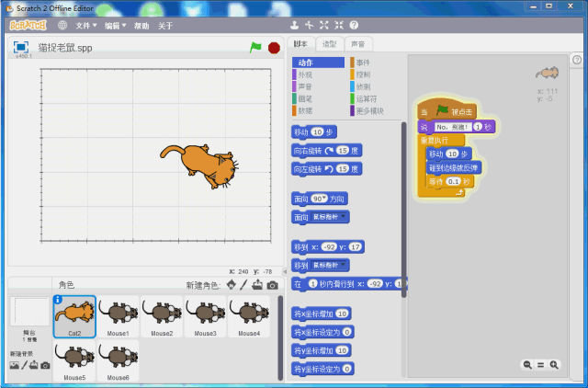Select the duplicate stamp tool

295,25
